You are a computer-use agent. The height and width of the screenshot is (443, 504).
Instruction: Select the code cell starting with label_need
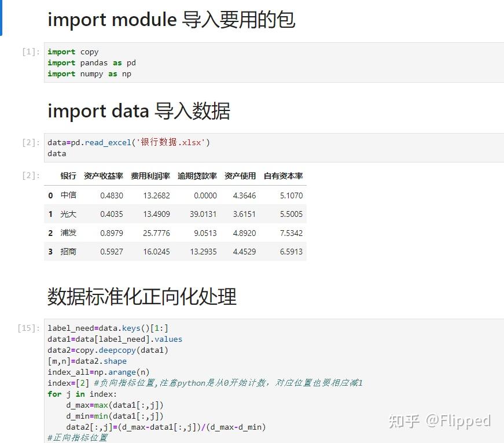(x=274, y=381)
